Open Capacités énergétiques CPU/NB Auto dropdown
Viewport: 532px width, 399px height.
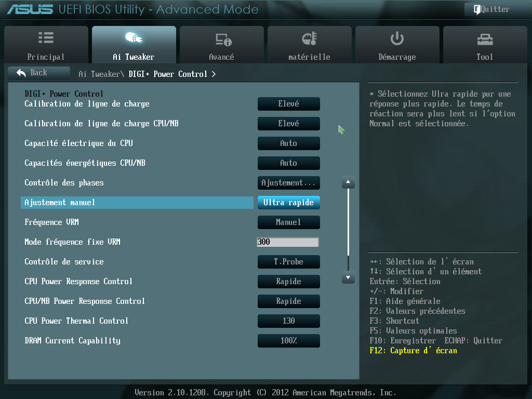(289, 163)
